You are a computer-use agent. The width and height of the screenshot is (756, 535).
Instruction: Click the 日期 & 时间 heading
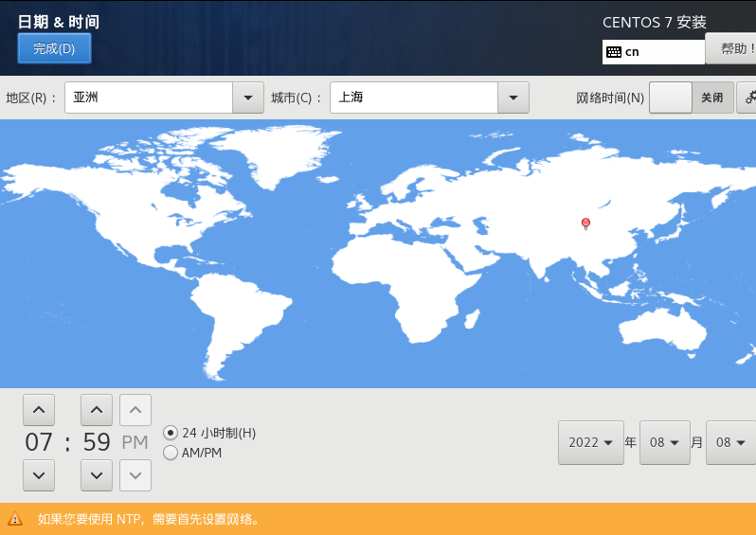point(59,22)
